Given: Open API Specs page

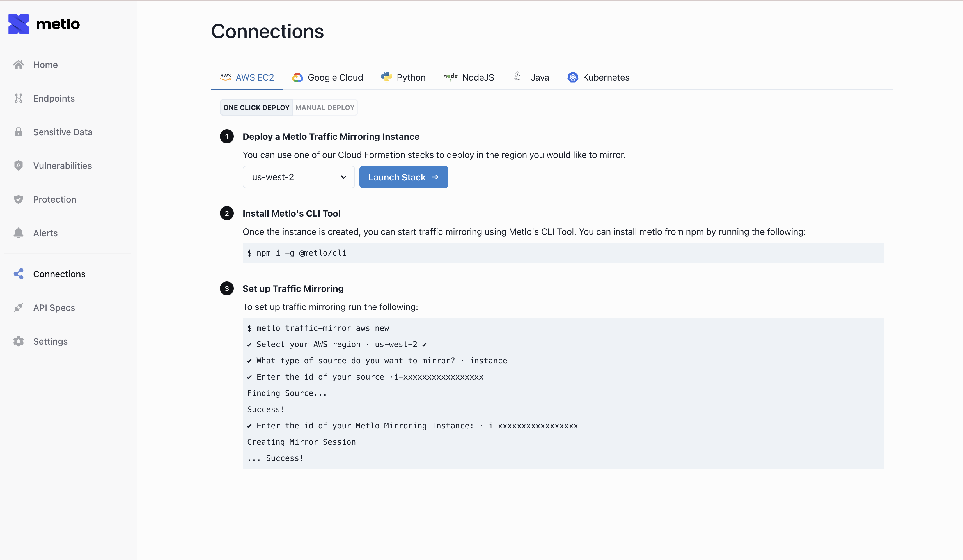Looking at the screenshot, I should [54, 307].
